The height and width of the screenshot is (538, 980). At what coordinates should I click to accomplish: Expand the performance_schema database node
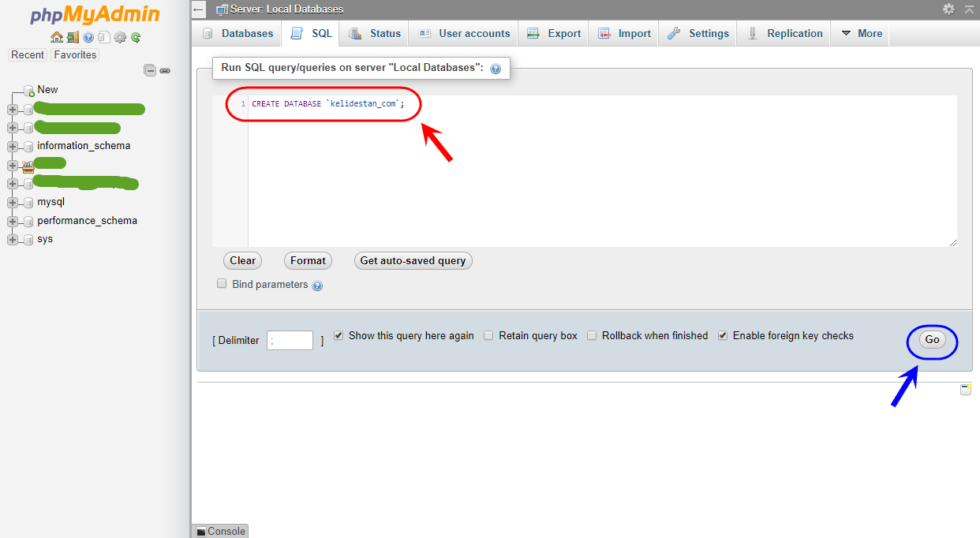tap(13, 222)
